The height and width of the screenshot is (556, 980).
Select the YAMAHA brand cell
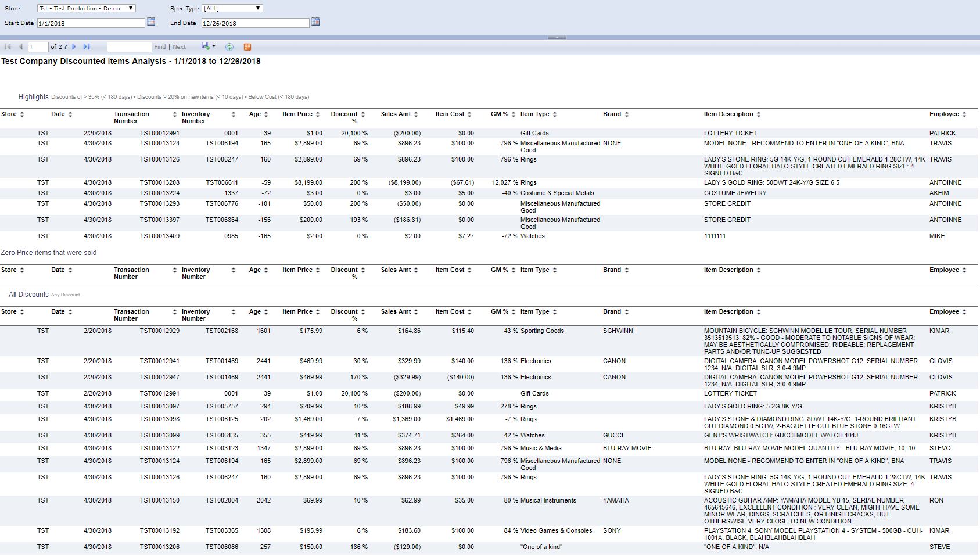click(x=616, y=500)
